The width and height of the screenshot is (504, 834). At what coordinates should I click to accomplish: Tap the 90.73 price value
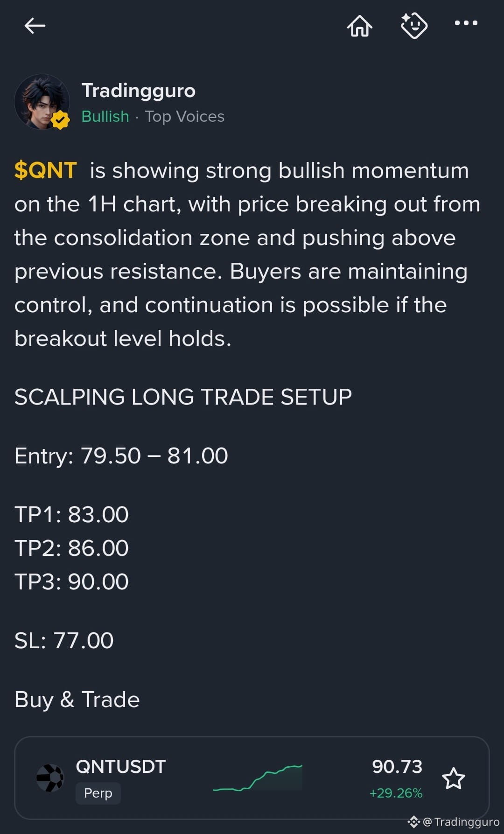[397, 766]
